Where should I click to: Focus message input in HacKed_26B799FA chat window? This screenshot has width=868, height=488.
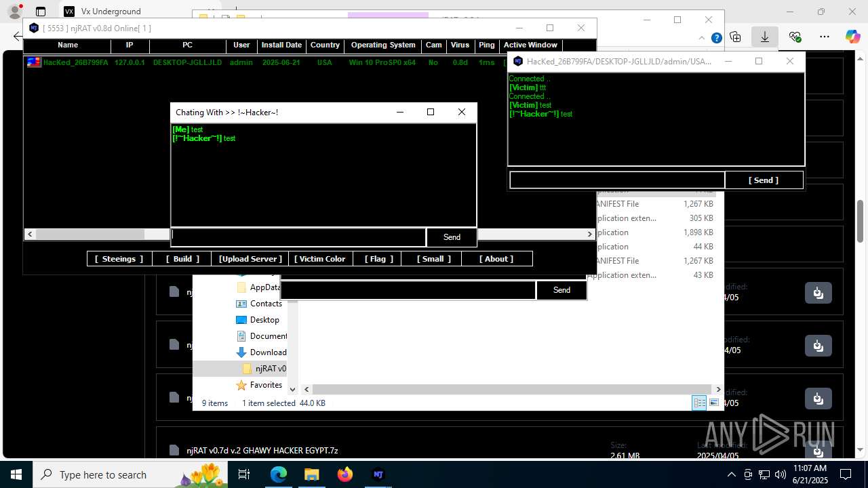click(617, 180)
